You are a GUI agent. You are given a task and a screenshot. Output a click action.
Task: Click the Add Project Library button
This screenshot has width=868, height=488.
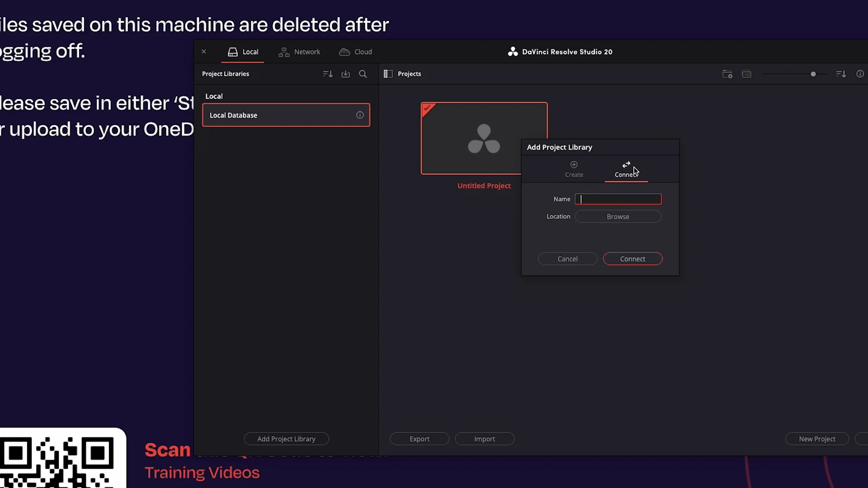pyautogui.click(x=286, y=439)
